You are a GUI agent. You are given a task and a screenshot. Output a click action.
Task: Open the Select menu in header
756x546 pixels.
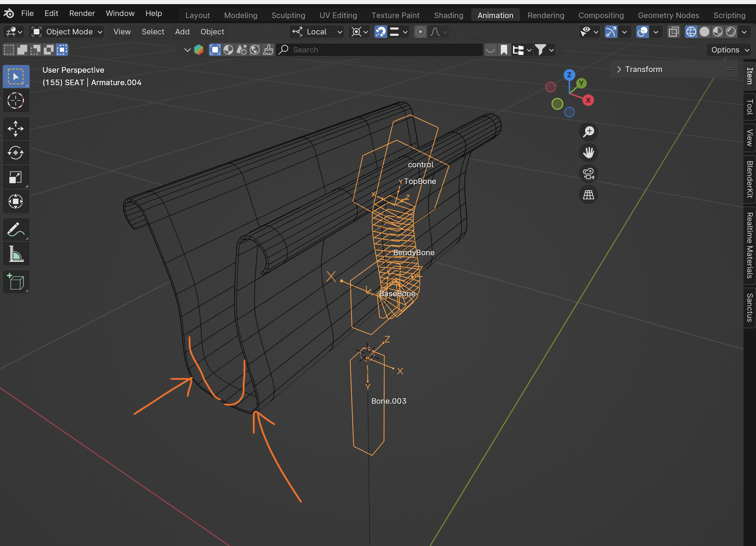(x=153, y=32)
